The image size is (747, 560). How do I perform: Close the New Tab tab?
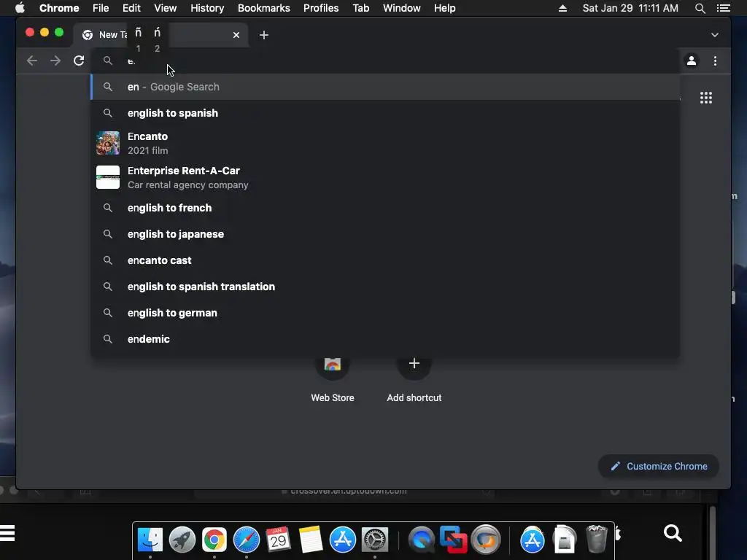click(236, 35)
